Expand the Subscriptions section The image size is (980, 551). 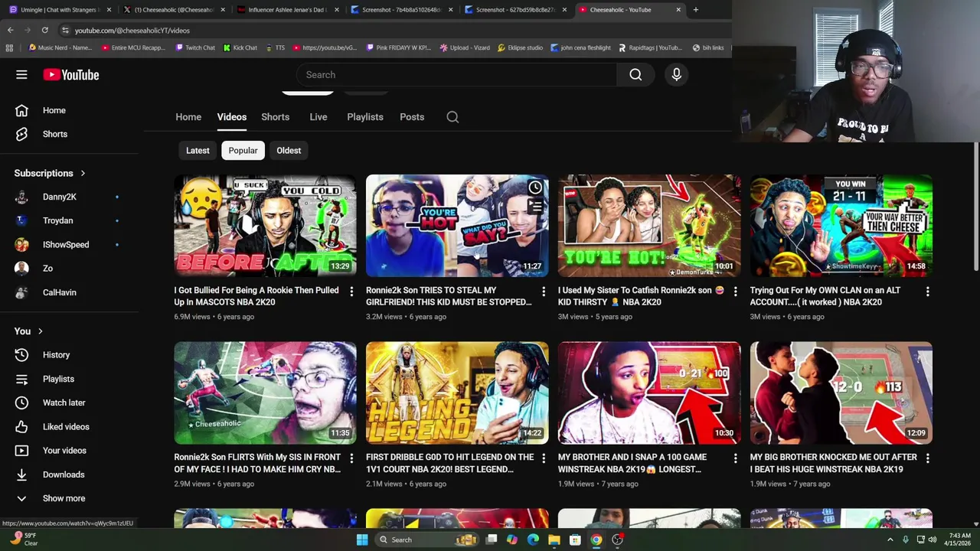[50, 173]
